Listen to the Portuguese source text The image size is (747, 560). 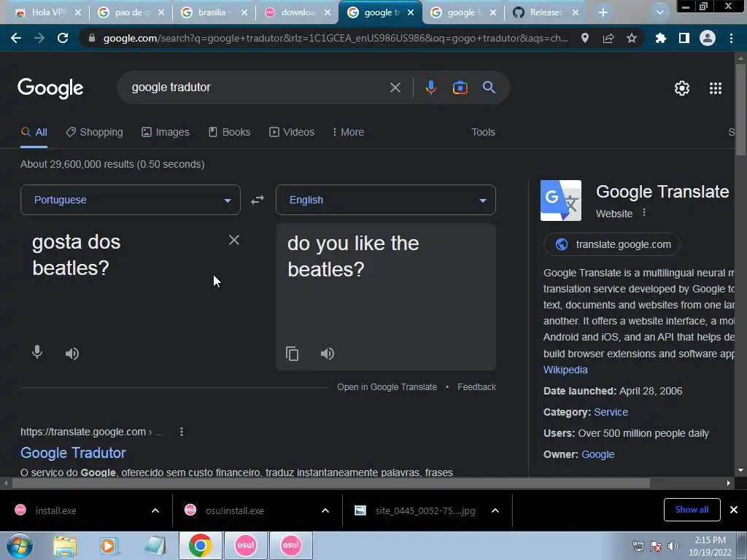72,354
